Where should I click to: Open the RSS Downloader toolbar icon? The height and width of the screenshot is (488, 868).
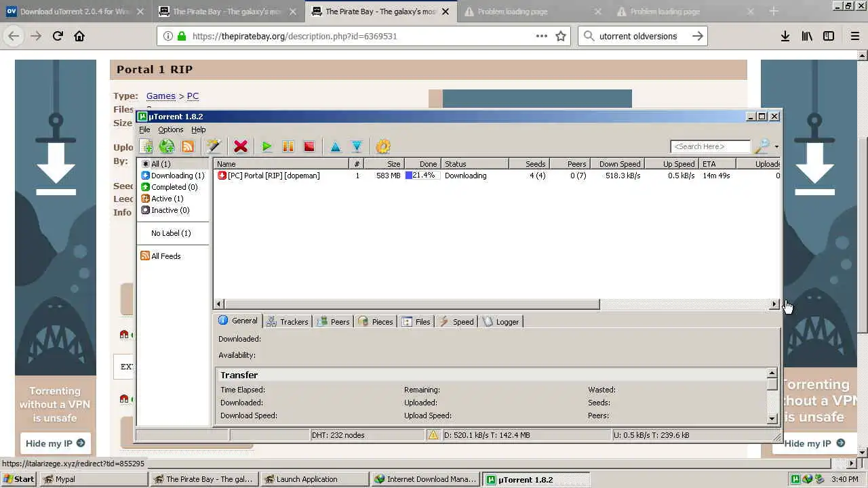coord(188,146)
